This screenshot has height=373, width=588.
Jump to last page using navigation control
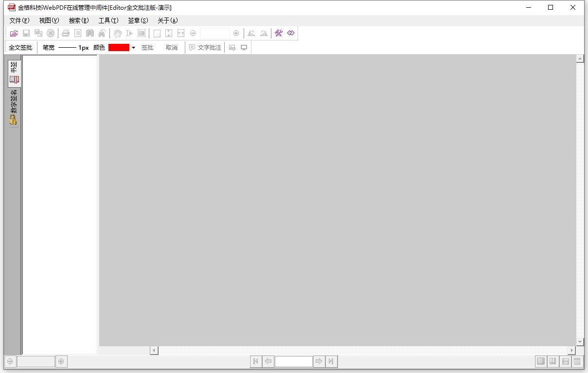[x=331, y=361]
